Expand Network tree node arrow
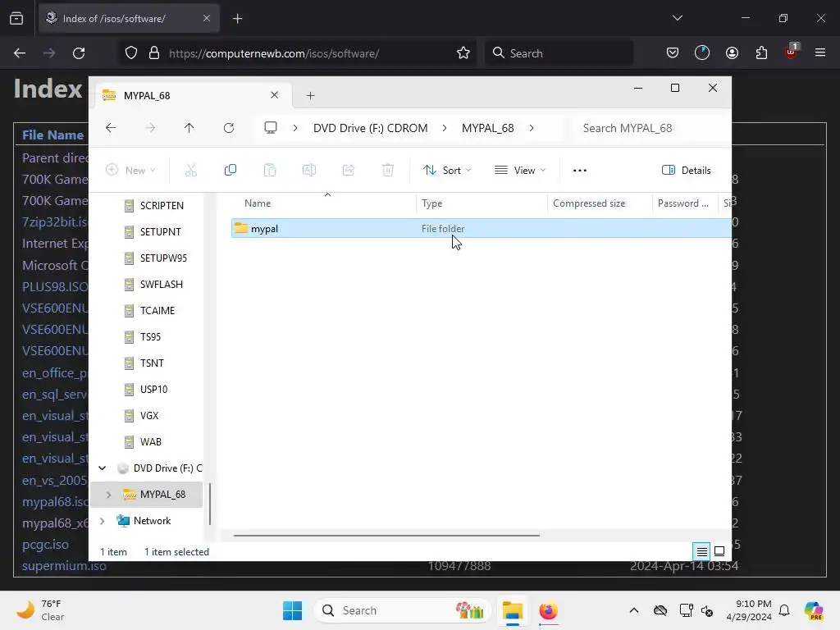The height and width of the screenshot is (630, 840). point(103,521)
